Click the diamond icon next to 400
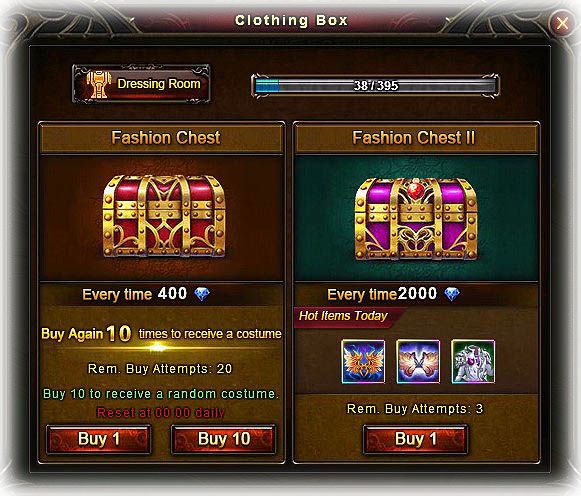The height and width of the screenshot is (496, 581). coord(202,294)
